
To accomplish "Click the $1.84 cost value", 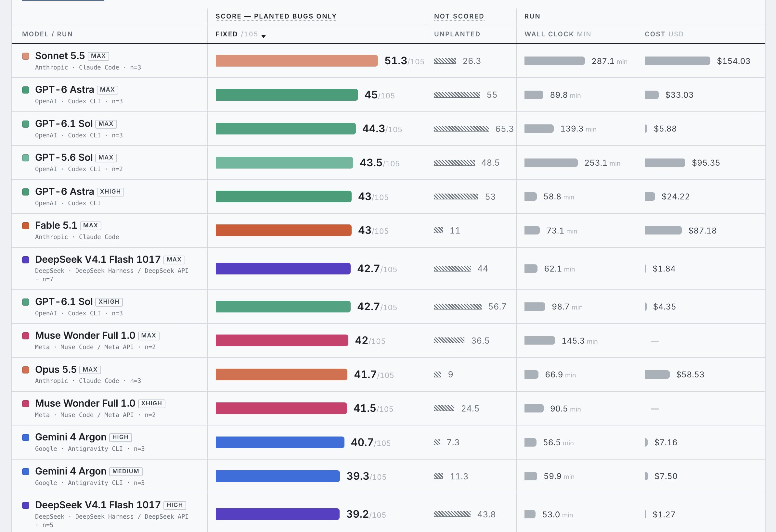I will (664, 269).
